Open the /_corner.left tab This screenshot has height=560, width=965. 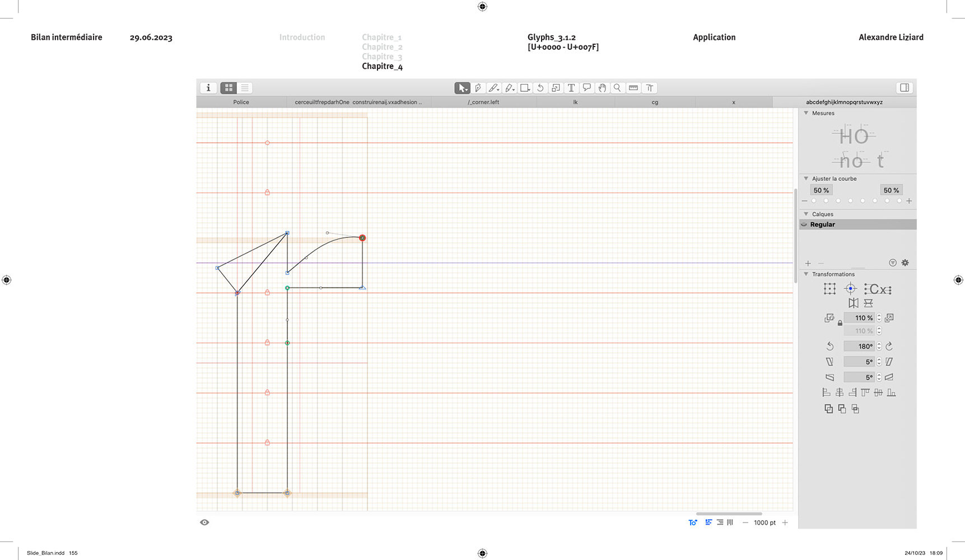483,102
